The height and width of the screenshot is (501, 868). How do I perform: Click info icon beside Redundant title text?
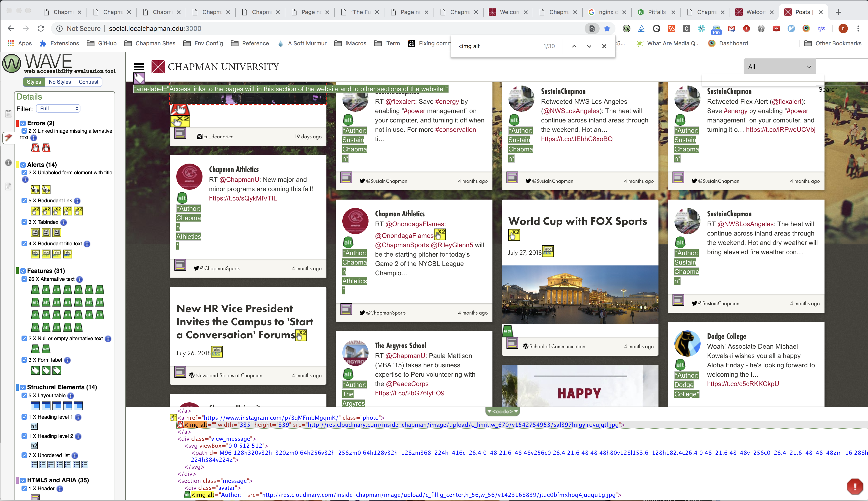click(87, 244)
